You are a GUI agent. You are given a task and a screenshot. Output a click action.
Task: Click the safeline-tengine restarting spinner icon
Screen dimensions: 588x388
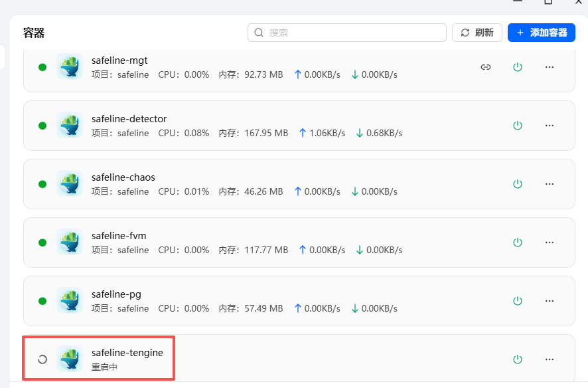coord(42,359)
